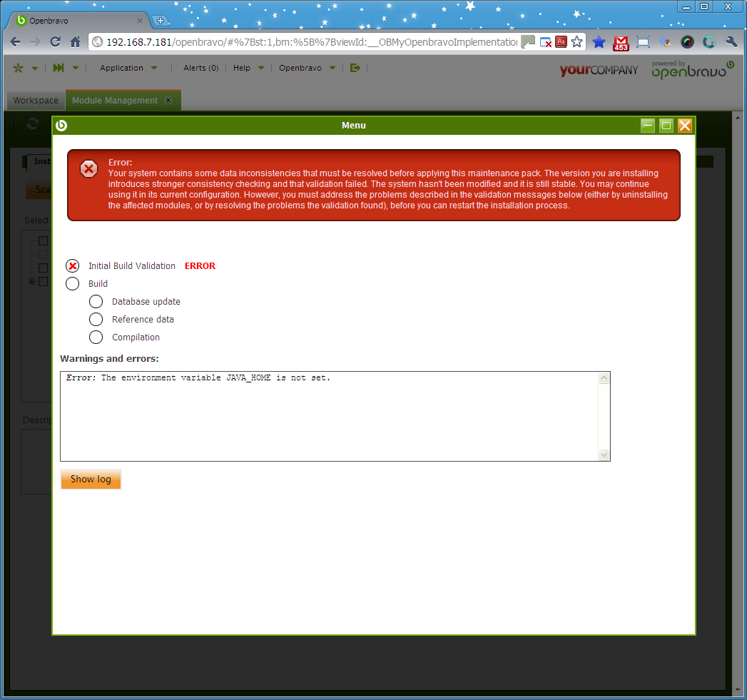Switch to the Module Management tab
The width and height of the screenshot is (747, 700).
[x=115, y=101]
